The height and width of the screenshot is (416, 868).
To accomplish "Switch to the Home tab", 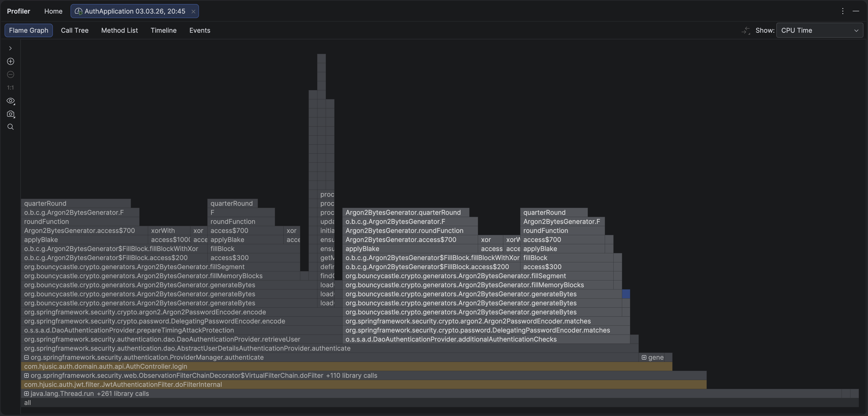I will [53, 11].
